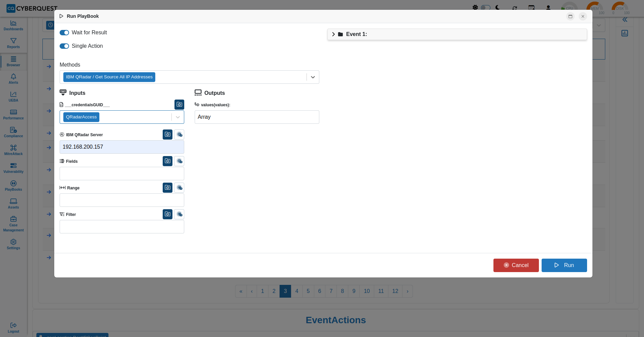Click the CyberQuest logo
Viewport: 644px width, 337px height.
[x=32, y=8]
